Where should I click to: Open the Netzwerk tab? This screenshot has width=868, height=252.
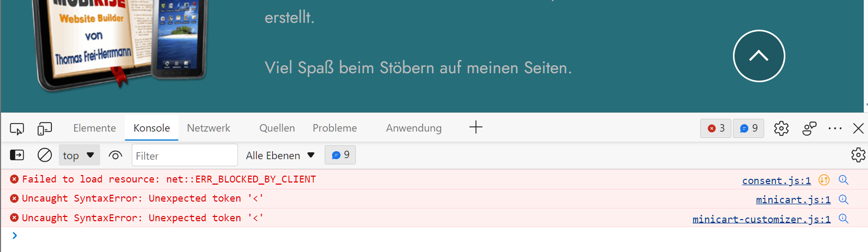tap(208, 128)
